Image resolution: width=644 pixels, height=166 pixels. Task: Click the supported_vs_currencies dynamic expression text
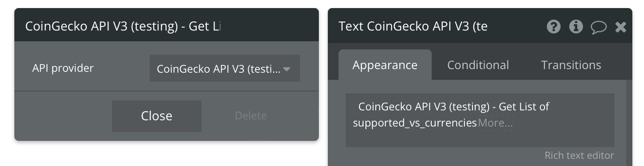point(415,122)
